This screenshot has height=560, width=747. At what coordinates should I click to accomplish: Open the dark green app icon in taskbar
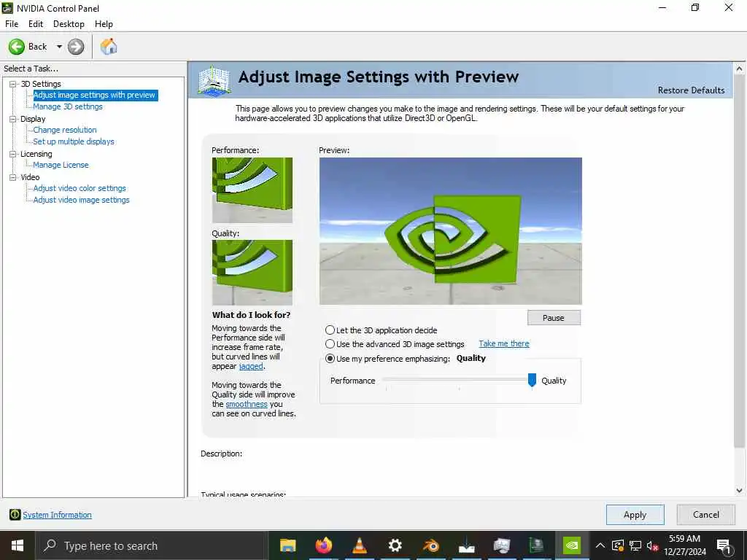[x=537, y=545]
